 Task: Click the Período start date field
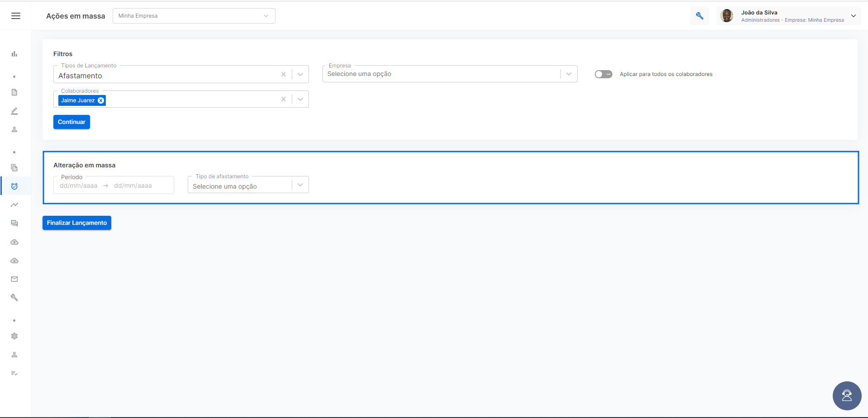[x=79, y=185]
